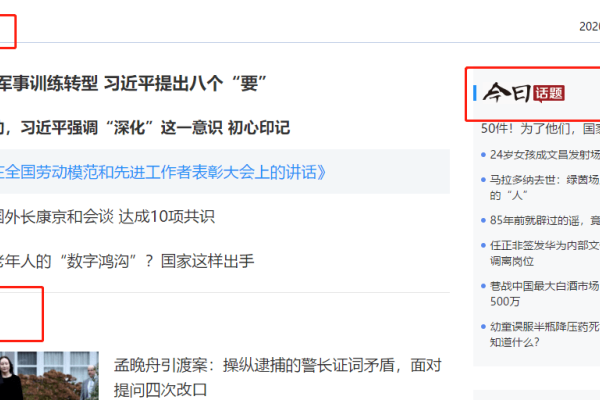
Task: Open blue link 全国劳动模范和先进工作者表彰大会上的讲话
Action: [x=163, y=172]
